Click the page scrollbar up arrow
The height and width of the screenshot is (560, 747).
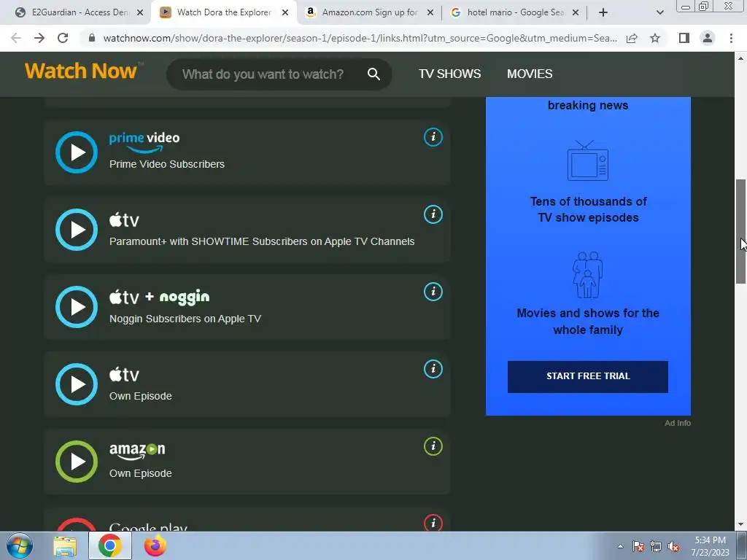click(741, 58)
